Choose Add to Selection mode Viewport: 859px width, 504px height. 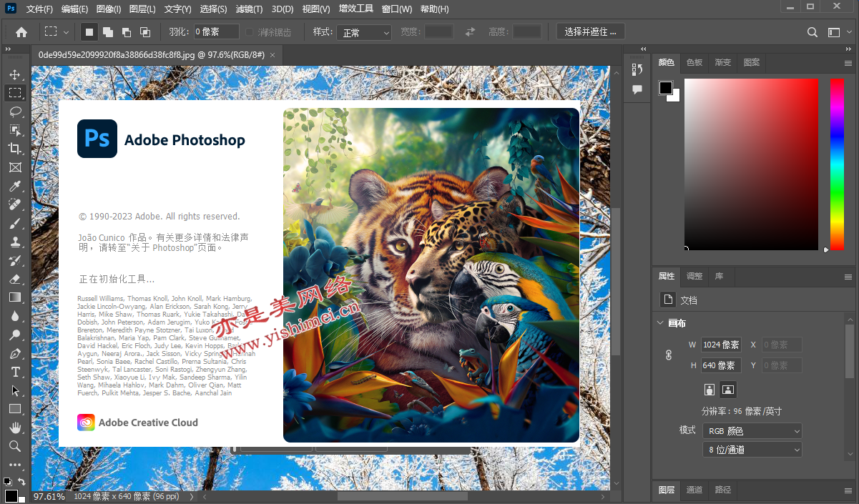(108, 32)
